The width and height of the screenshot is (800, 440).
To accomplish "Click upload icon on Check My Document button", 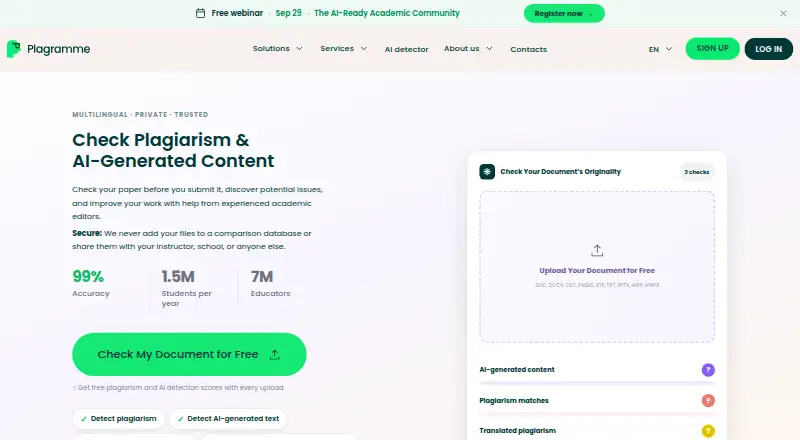I will [274, 354].
